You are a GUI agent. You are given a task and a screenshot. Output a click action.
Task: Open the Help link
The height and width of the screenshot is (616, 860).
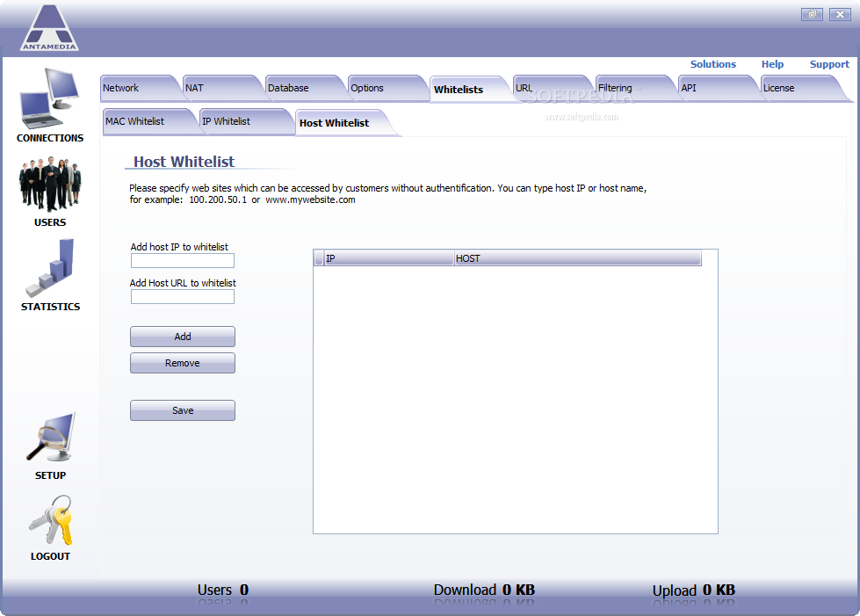point(772,64)
